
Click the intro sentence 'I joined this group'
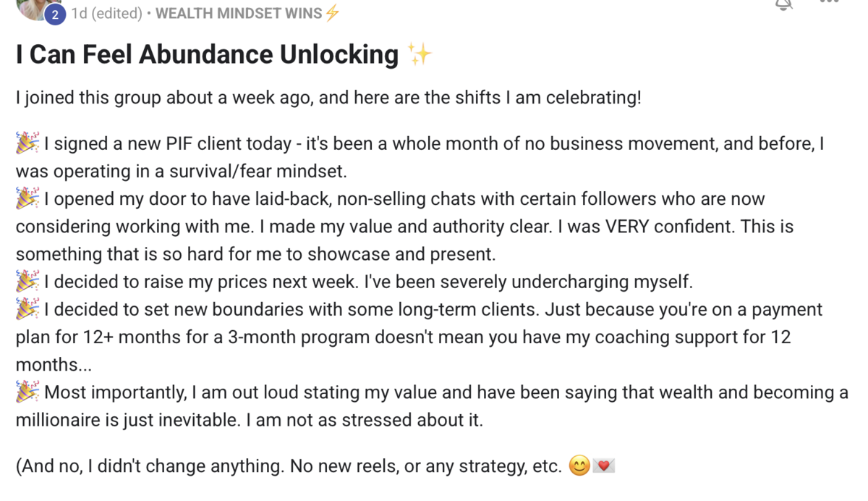328,98
